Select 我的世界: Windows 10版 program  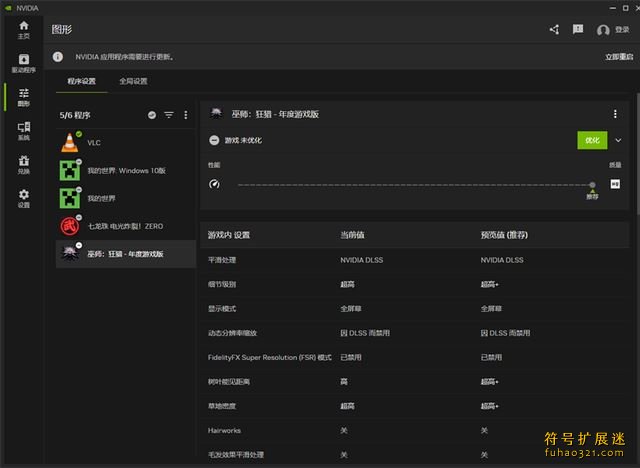[126, 171]
